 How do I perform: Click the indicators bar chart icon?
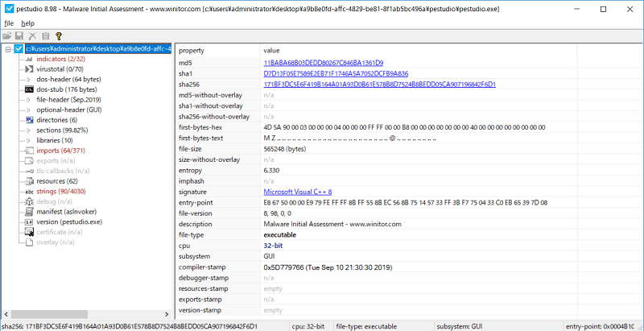29,59
